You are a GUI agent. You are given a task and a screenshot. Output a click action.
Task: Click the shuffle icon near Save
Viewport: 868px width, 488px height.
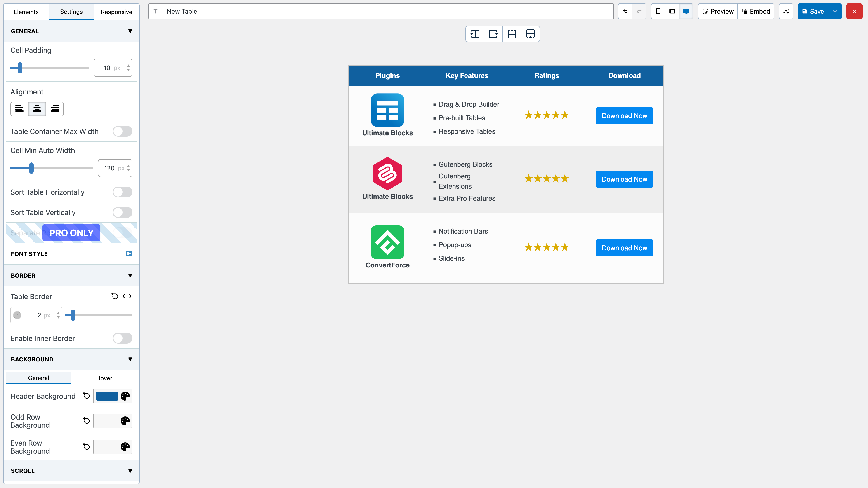pos(786,12)
